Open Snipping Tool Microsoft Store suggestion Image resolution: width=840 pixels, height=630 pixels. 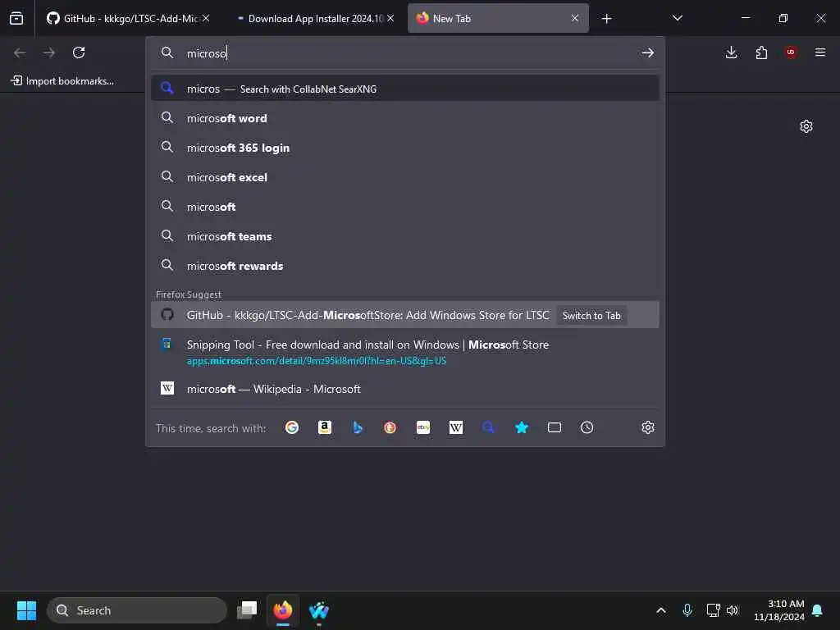click(405, 351)
